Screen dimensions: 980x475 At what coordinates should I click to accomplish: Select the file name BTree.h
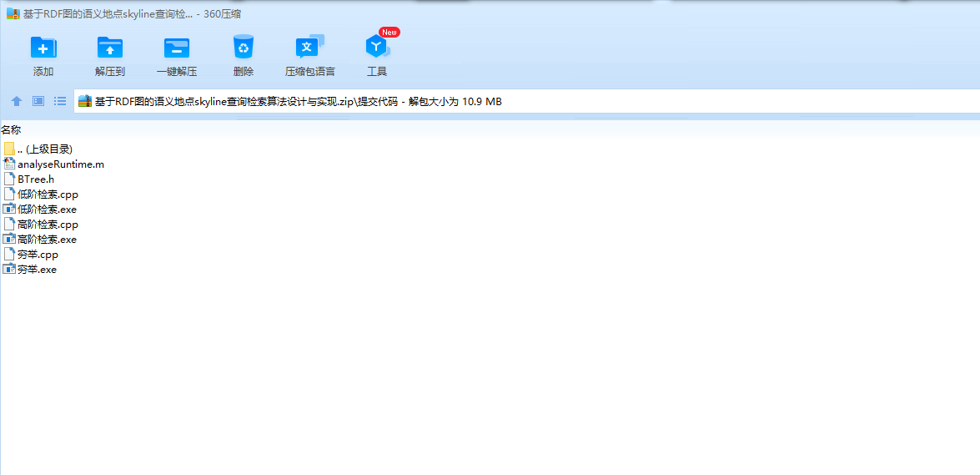click(36, 179)
